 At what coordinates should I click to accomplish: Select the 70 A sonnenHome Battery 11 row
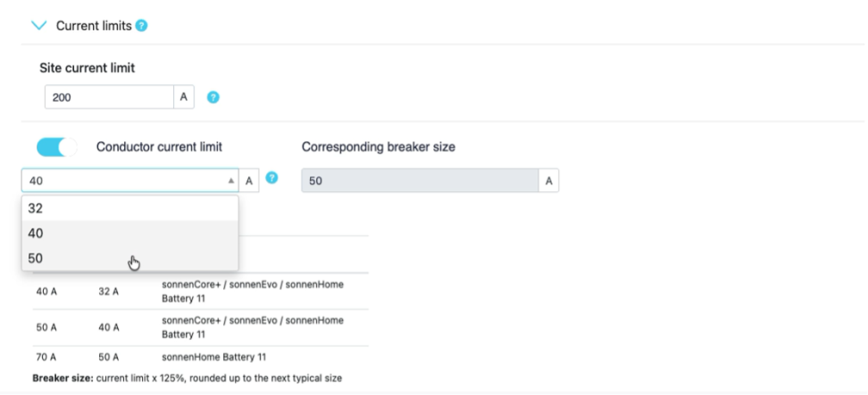[x=200, y=358]
